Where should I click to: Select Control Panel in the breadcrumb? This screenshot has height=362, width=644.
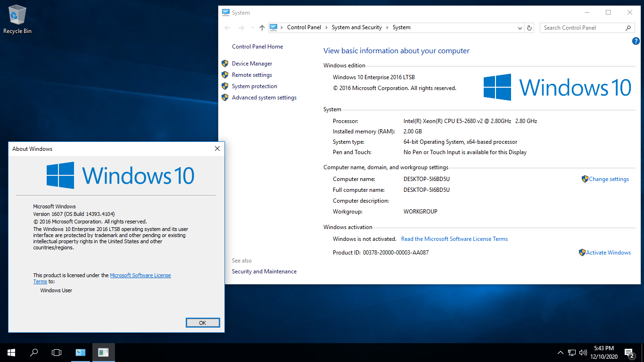tap(304, 27)
